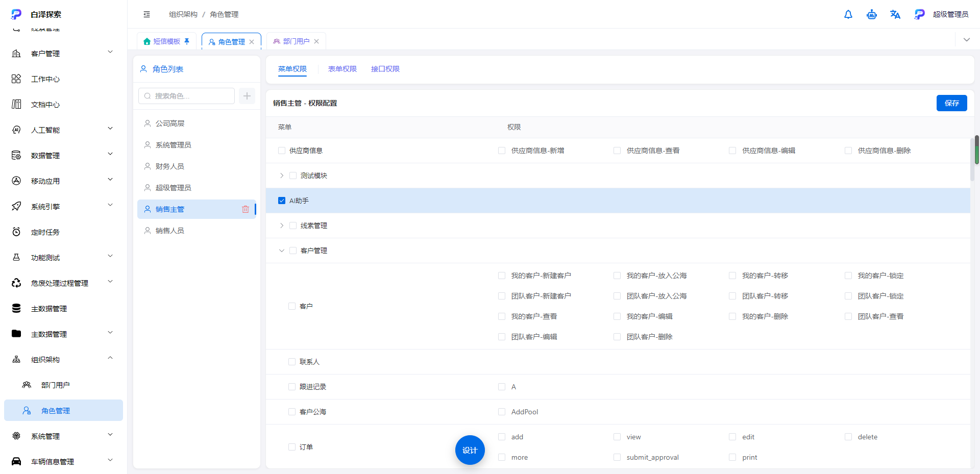
Task: Open the 短信模板 page tab
Action: 167,41
